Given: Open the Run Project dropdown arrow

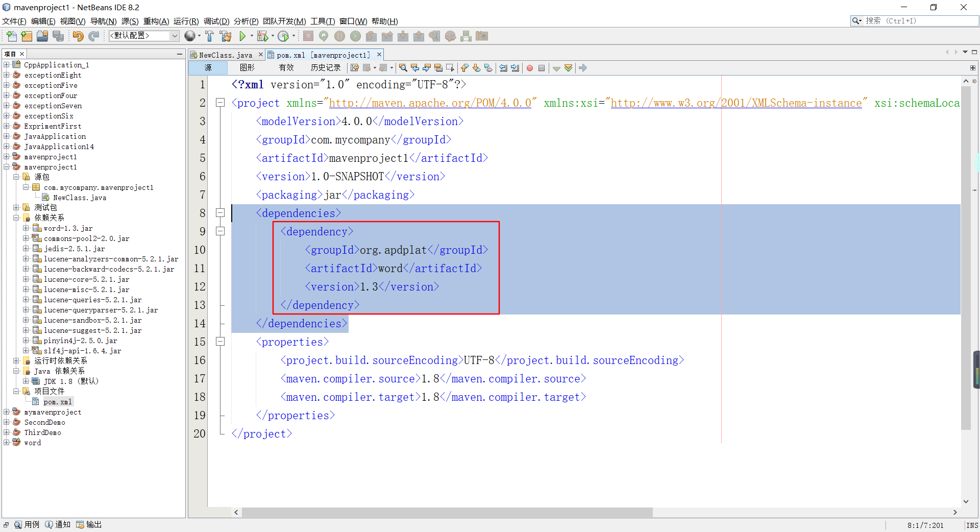Looking at the screenshot, I should [252, 36].
